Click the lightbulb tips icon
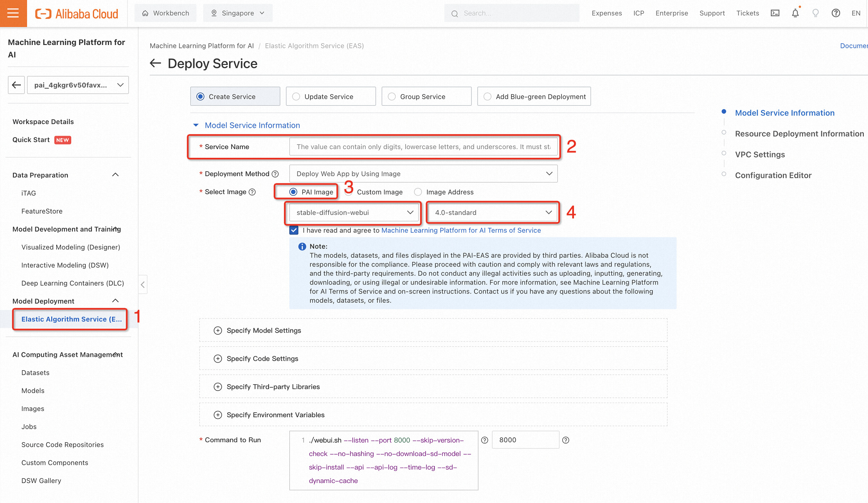This screenshot has height=503, width=868. pos(816,13)
